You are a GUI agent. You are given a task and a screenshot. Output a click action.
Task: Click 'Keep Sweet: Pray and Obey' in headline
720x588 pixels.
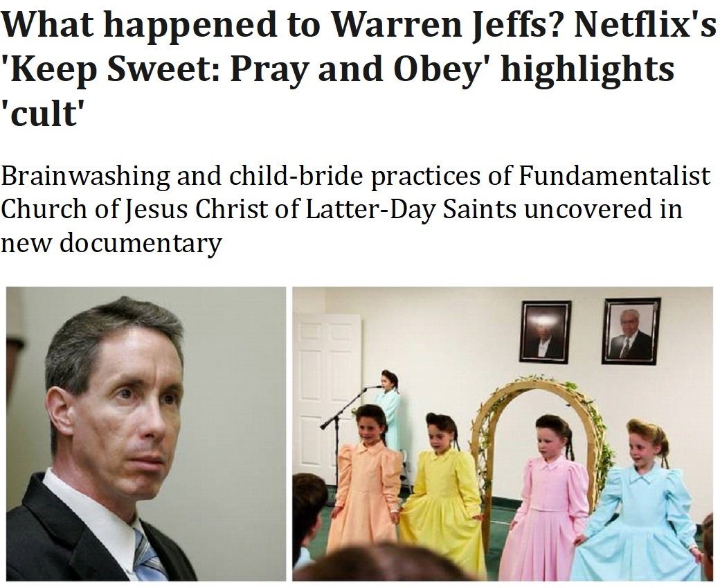[x=247, y=69]
